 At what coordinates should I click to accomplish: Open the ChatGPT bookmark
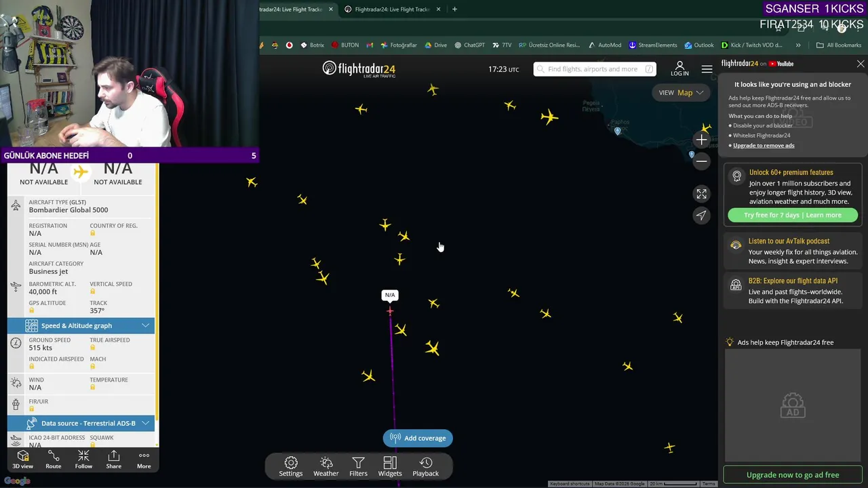point(469,45)
